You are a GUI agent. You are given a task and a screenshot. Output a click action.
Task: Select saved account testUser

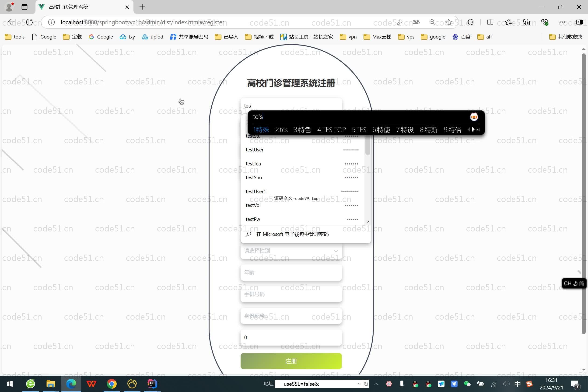(302, 150)
